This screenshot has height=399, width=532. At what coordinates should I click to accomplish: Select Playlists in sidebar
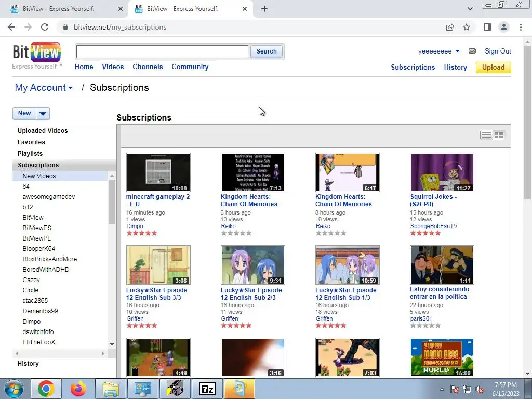pos(30,154)
